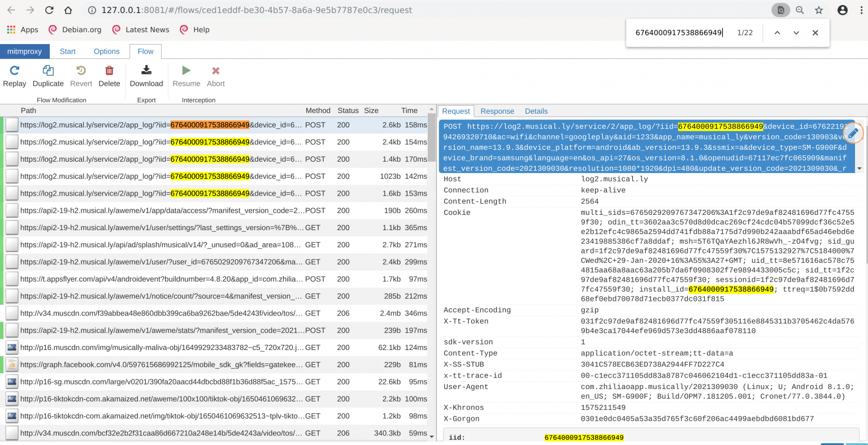Open the Debian.org bookmark

(x=75, y=29)
